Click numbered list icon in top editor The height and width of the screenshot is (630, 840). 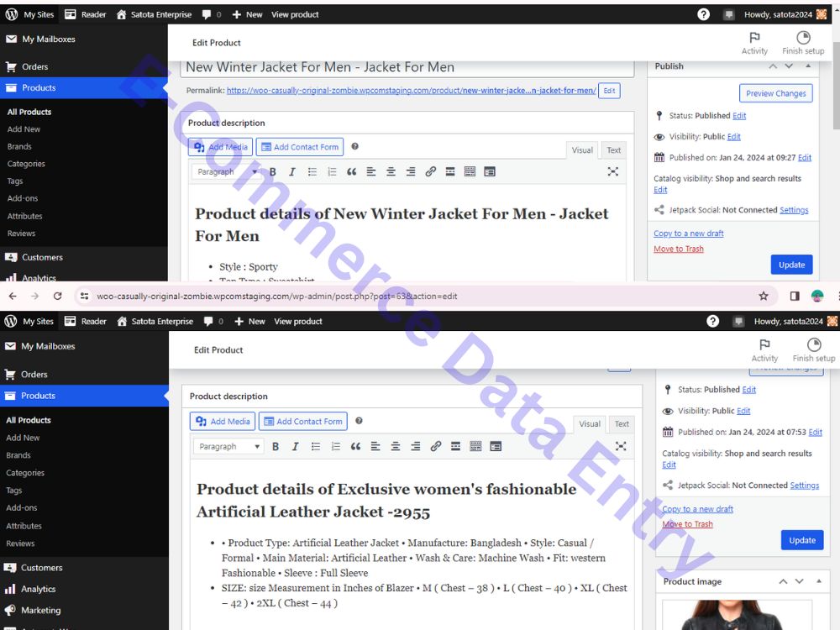coord(332,172)
